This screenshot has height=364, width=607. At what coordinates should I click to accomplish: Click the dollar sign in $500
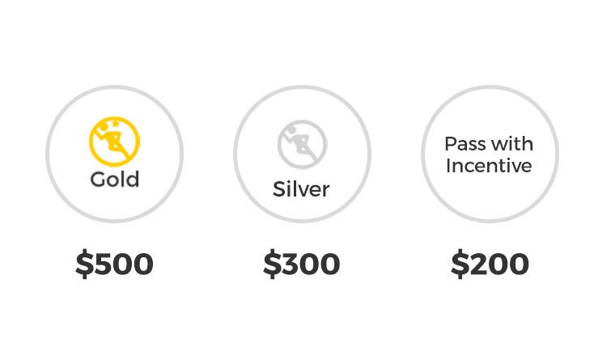(83, 265)
